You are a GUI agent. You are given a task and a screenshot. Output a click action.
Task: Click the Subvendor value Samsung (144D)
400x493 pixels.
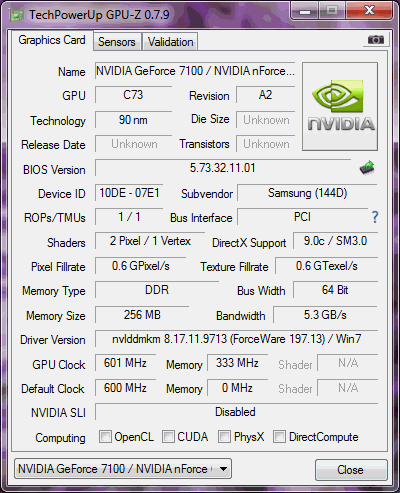click(x=307, y=193)
